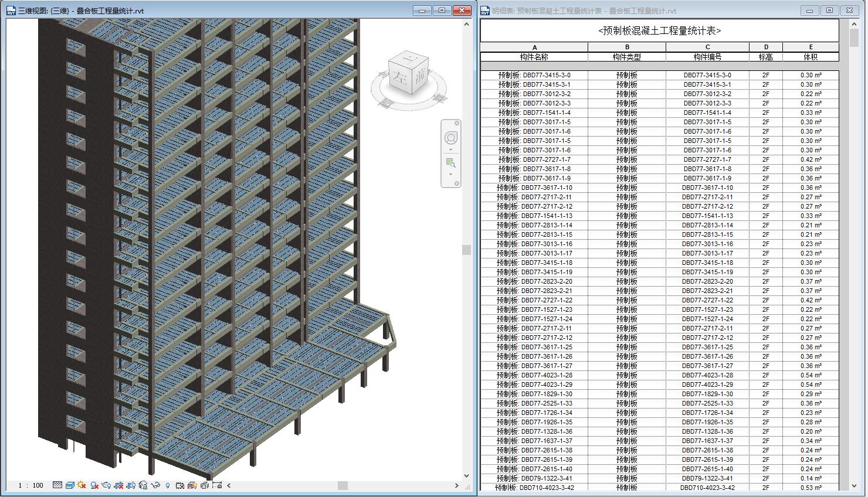Select column header D
This screenshot has width=868, height=497.
point(766,47)
